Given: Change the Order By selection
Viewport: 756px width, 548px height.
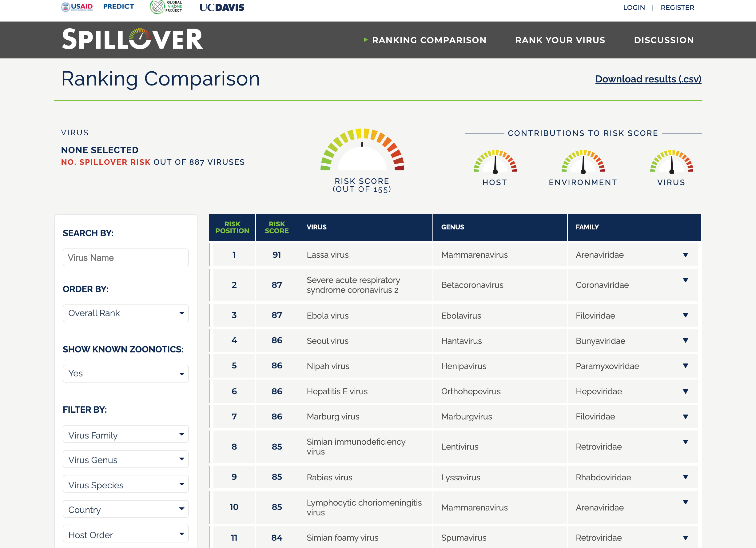Looking at the screenshot, I should click(125, 313).
